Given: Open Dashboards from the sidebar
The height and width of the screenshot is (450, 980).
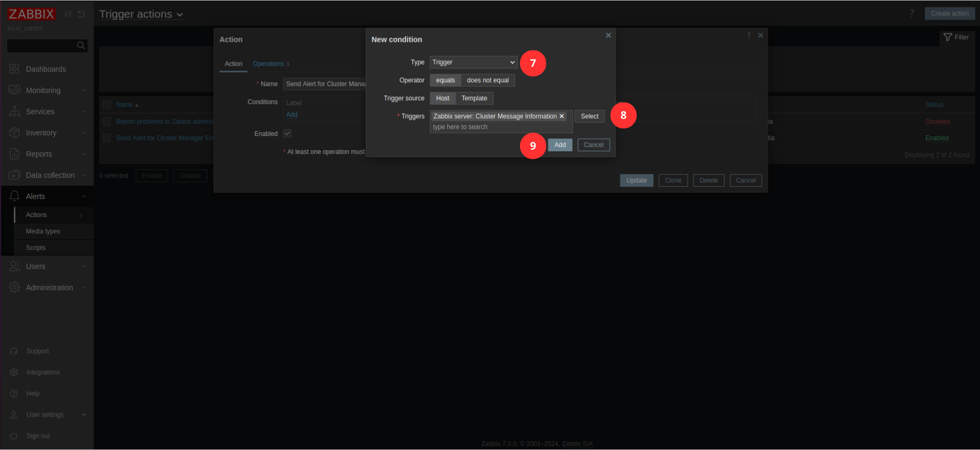Looking at the screenshot, I should (46, 69).
